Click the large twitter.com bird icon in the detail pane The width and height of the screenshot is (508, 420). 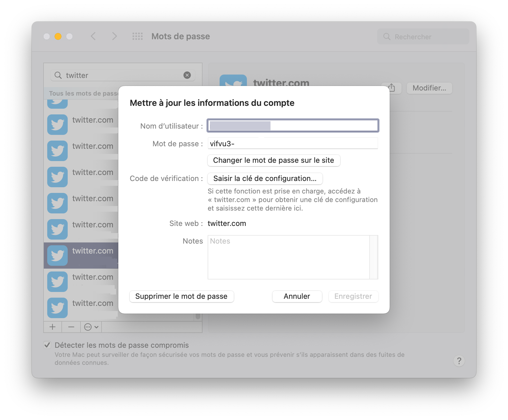click(x=233, y=81)
